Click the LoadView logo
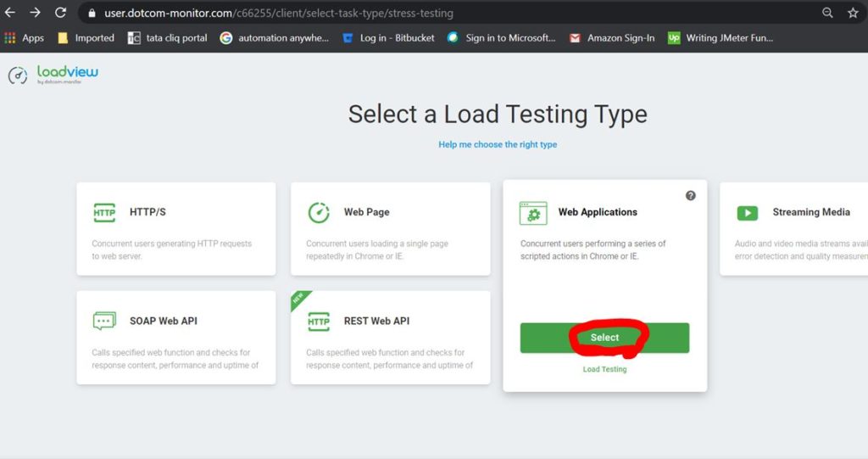868x459 pixels. click(x=53, y=76)
